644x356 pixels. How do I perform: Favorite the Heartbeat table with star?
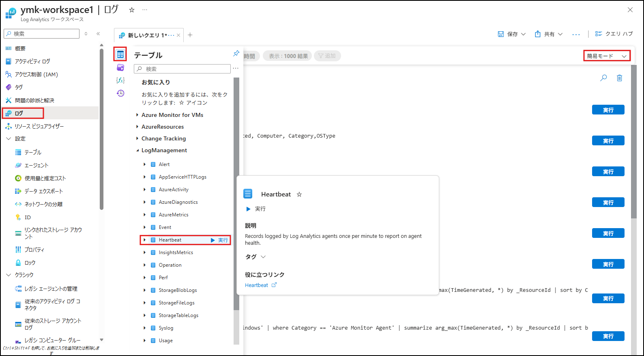pyautogui.click(x=299, y=194)
